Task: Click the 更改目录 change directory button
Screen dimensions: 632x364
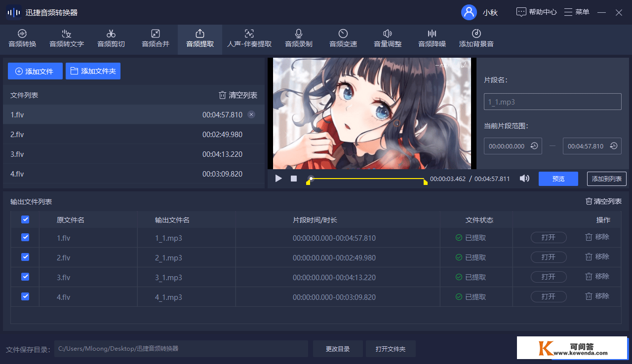Action: pyautogui.click(x=338, y=349)
